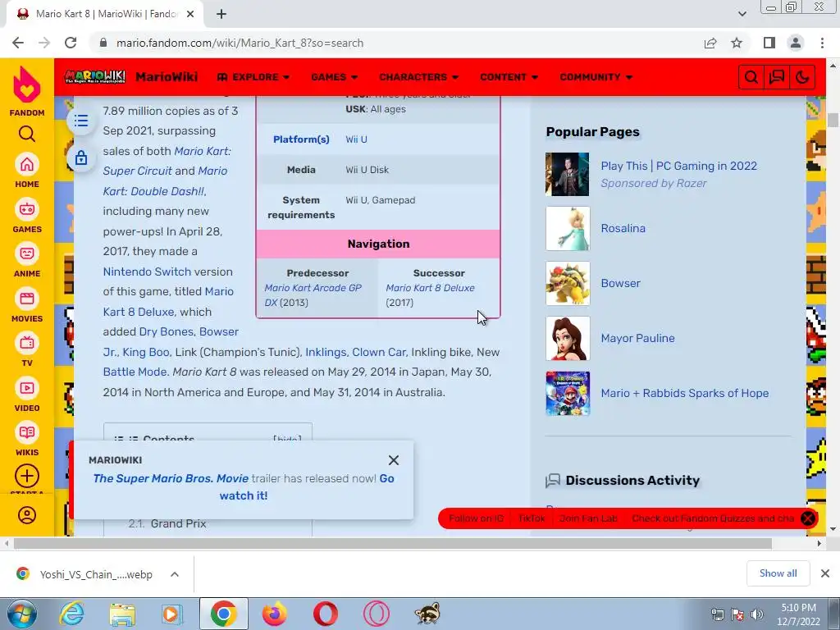Click the MarioWiki logo image
840x630 pixels.
click(95, 76)
